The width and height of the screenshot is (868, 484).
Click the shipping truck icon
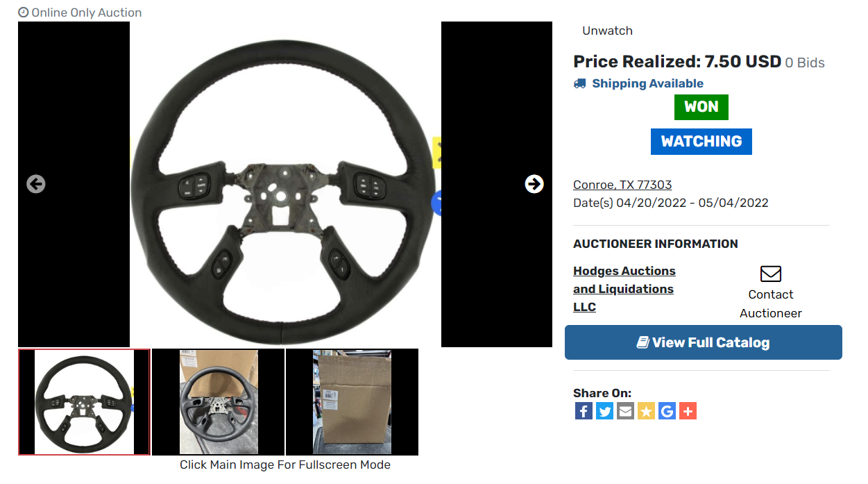pyautogui.click(x=580, y=83)
